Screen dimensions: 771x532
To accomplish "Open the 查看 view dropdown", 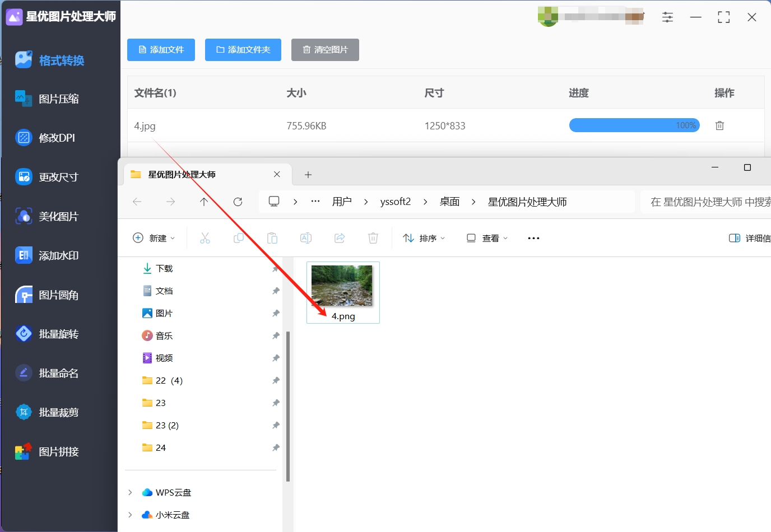I will [487, 238].
